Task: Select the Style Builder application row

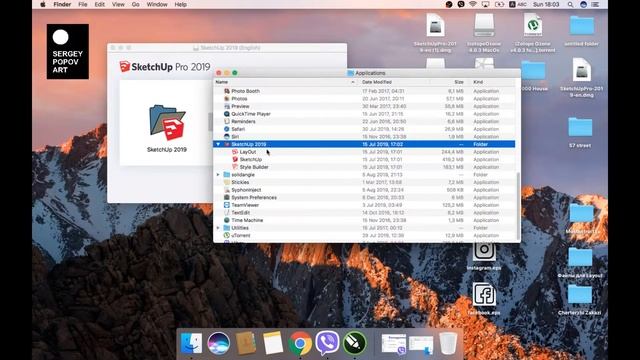Action: [364, 167]
